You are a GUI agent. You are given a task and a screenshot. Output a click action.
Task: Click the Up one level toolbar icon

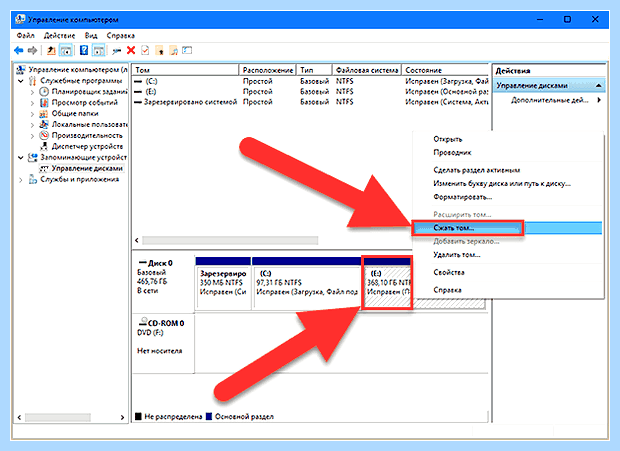[51, 51]
